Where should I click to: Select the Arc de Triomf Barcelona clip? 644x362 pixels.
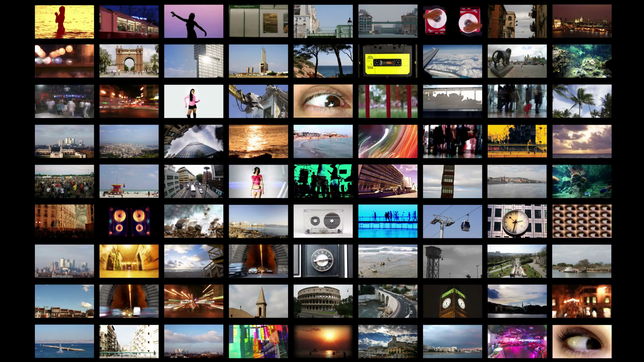coord(129,61)
